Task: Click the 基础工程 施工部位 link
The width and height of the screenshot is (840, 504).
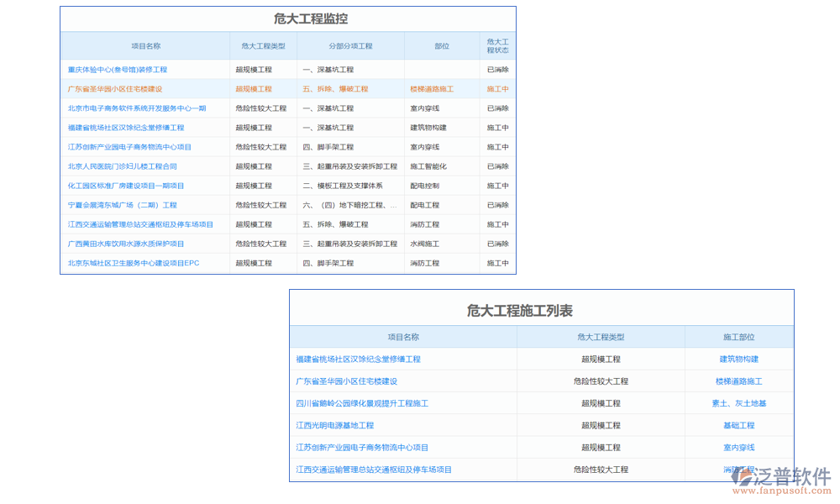Action: tap(739, 425)
